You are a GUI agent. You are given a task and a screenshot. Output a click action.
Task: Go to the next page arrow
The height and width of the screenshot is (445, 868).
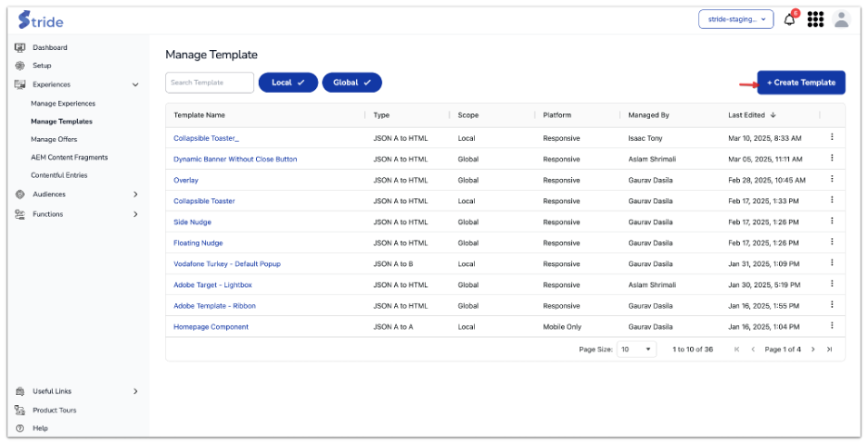coord(812,350)
